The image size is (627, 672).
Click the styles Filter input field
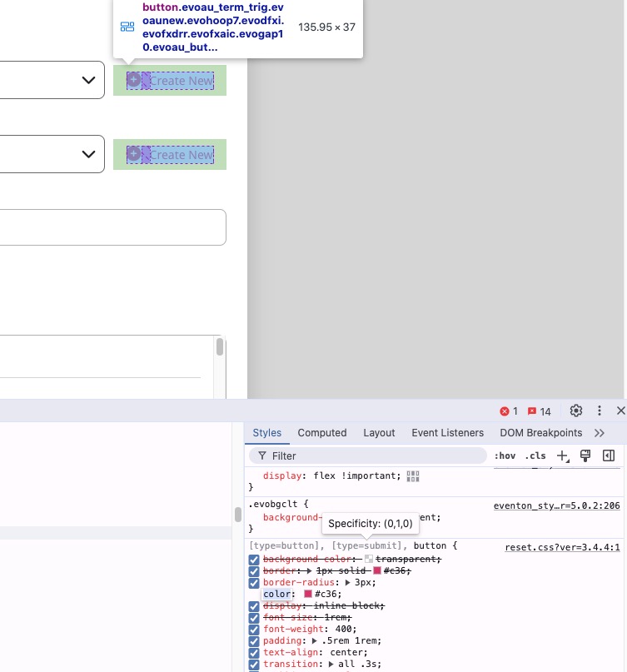tap(375, 455)
